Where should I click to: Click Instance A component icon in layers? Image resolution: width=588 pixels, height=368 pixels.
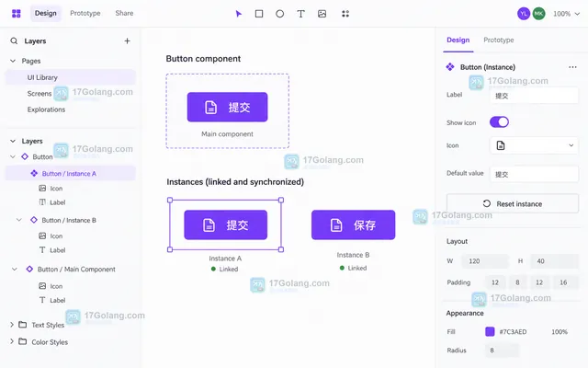pyautogui.click(x=34, y=173)
